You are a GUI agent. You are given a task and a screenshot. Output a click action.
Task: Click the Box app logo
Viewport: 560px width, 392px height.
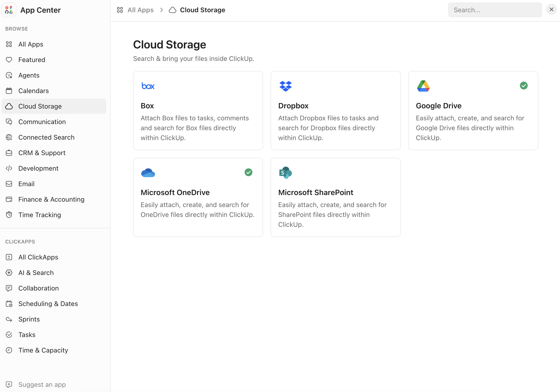(x=148, y=86)
